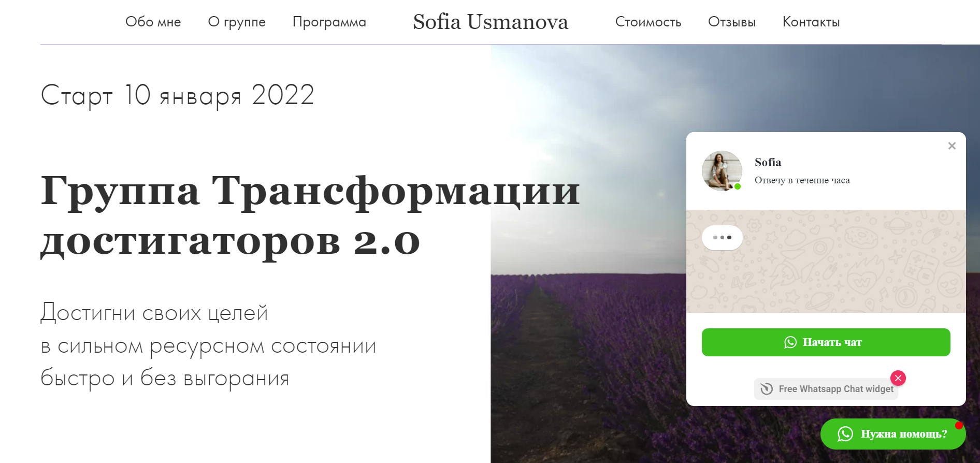Click the WhatsApp icon on the Нужна помощь button
The width and height of the screenshot is (980, 463).
[x=845, y=434]
